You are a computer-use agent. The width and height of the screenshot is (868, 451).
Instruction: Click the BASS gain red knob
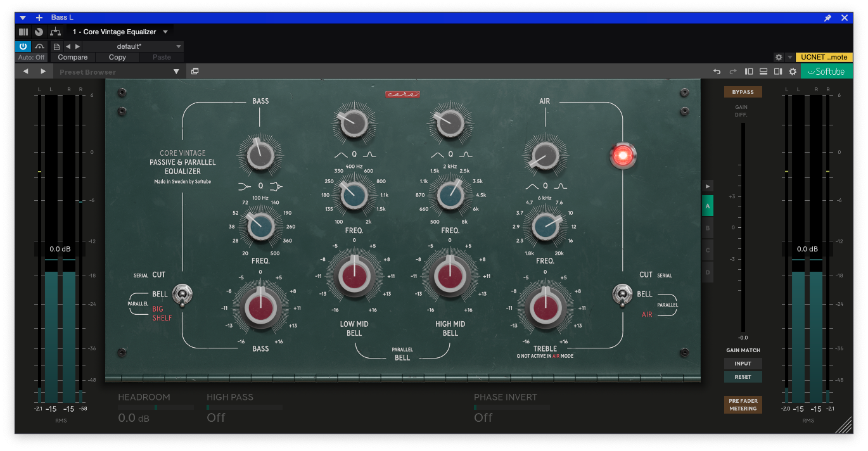click(x=260, y=309)
